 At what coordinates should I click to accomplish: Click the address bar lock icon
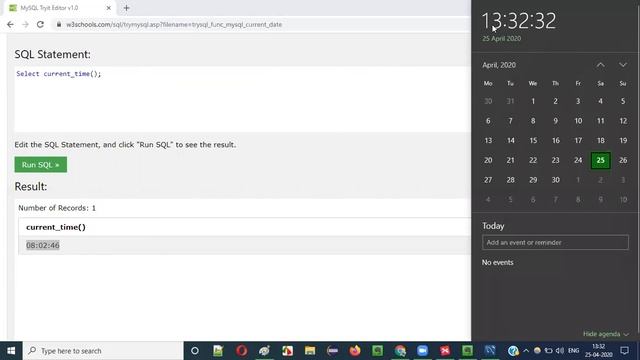pyautogui.click(x=59, y=24)
